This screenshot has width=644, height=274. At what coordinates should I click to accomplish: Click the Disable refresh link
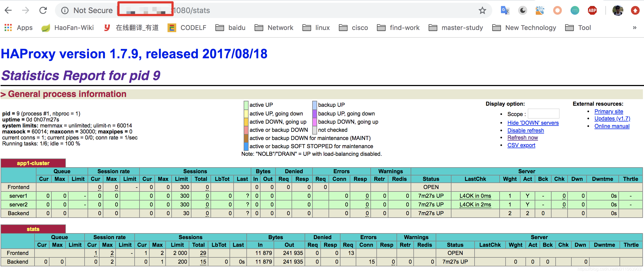(526, 130)
